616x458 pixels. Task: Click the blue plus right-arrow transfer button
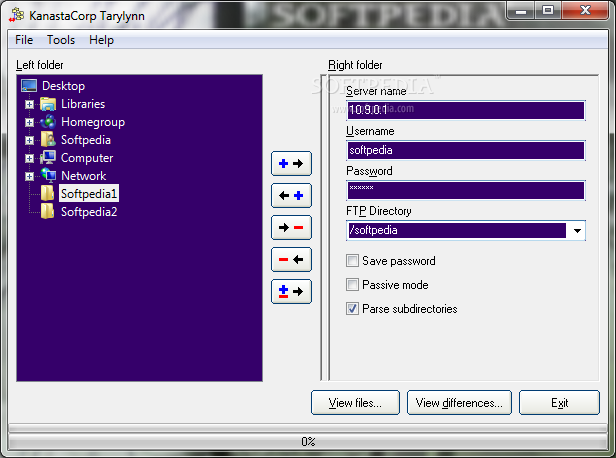point(291,163)
